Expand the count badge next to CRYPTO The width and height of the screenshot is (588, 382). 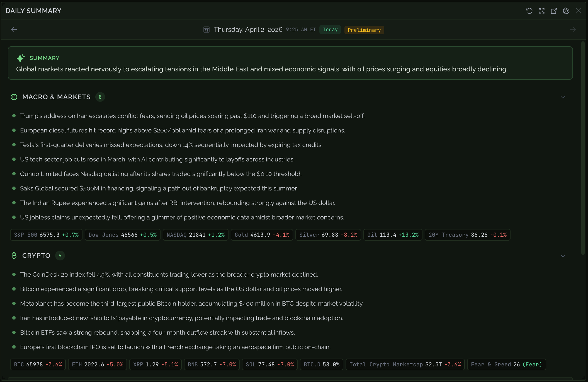[x=60, y=255]
